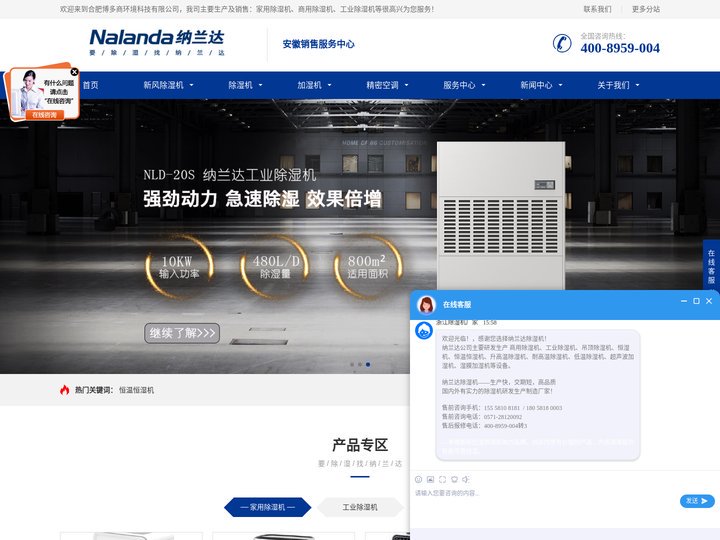Click hot keyword 恒温恒湿机

[x=136, y=390]
